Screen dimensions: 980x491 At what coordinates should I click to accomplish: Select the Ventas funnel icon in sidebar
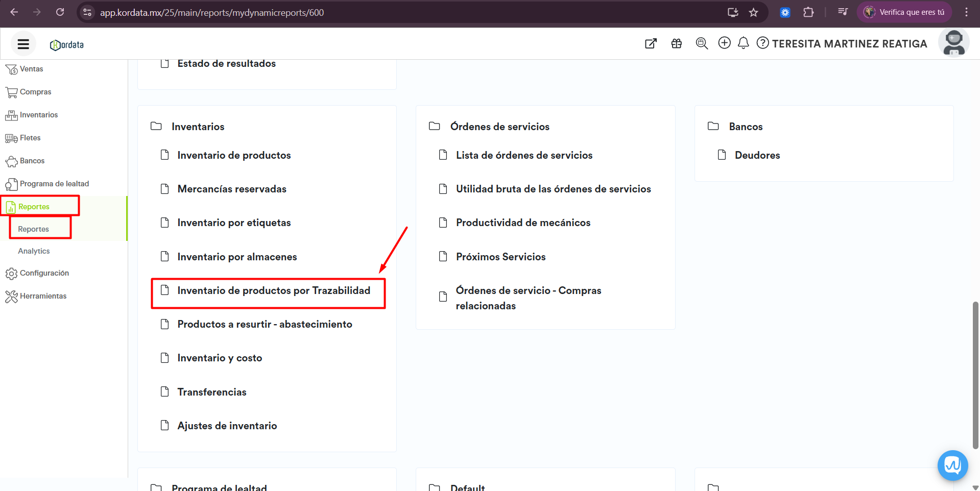pyautogui.click(x=11, y=69)
